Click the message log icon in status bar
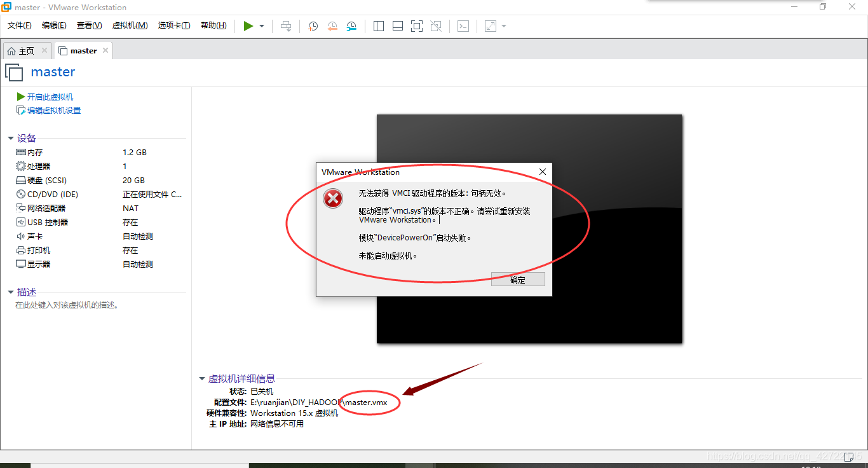This screenshot has width=868, height=468. pyautogui.click(x=849, y=457)
